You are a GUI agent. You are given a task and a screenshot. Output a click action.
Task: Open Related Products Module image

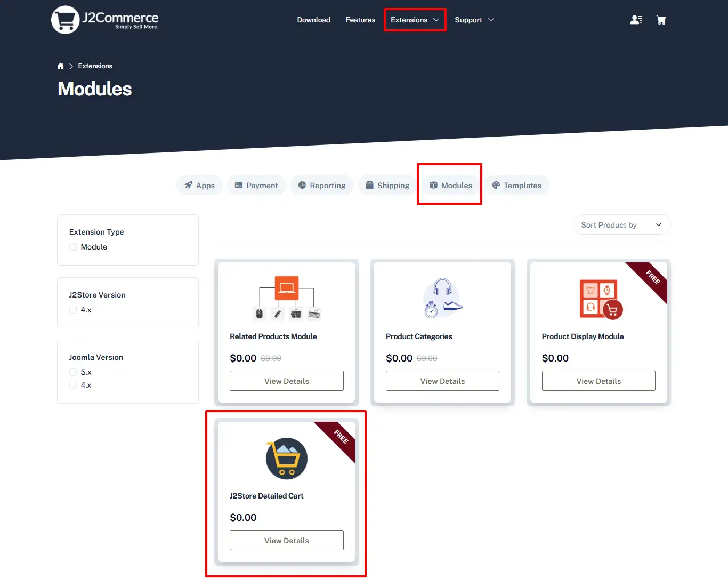point(287,298)
